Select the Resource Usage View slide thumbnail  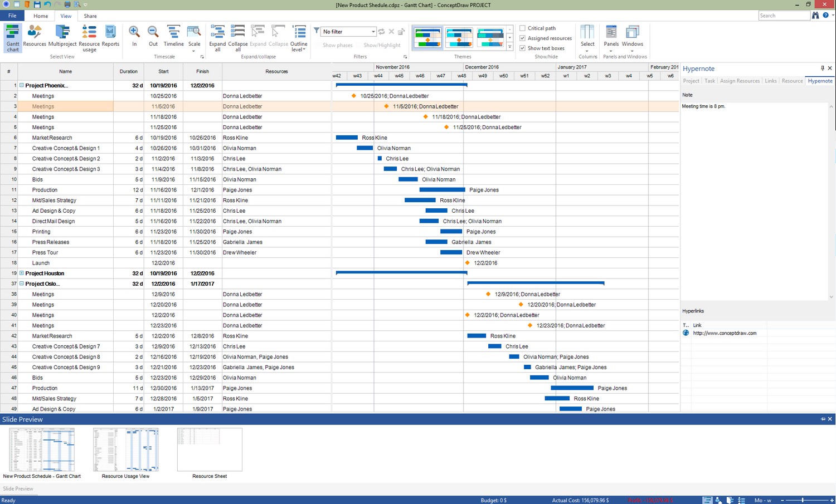125,449
